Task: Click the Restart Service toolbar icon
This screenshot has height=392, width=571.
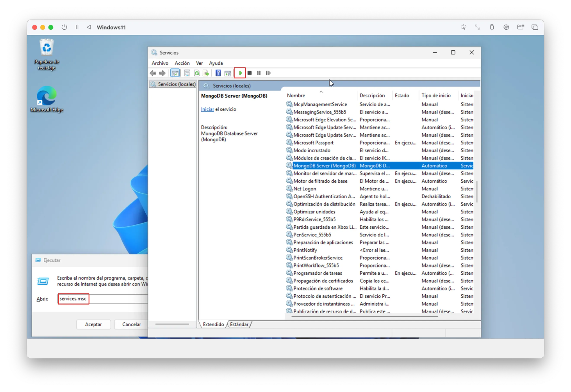Action: click(x=268, y=73)
